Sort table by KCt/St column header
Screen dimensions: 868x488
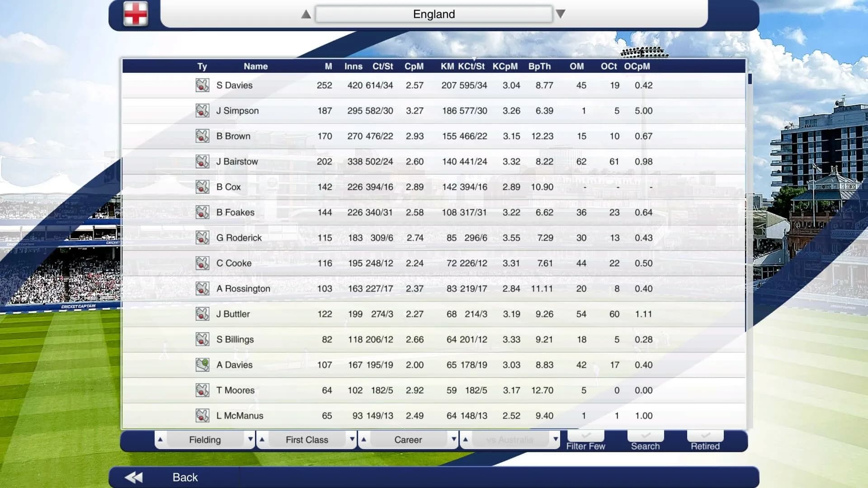click(x=471, y=66)
